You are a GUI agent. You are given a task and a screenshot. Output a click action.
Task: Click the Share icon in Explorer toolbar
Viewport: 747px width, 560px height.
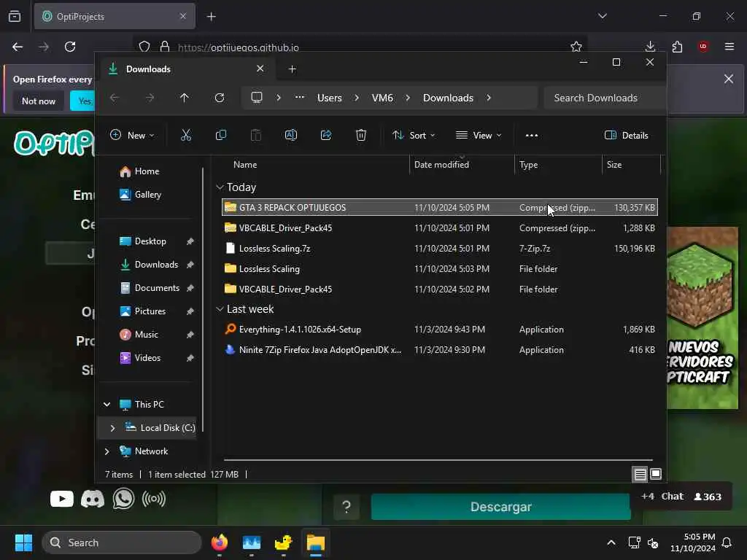326,135
